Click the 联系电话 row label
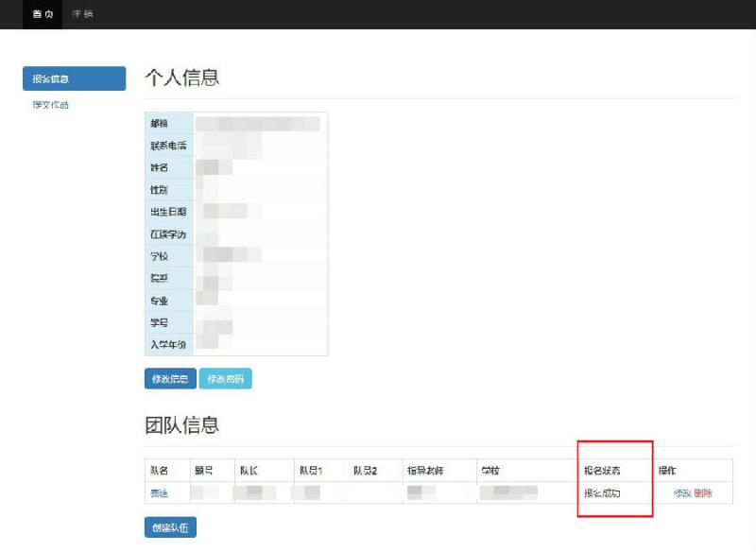The height and width of the screenshot is (552, 756). [168, 146]
